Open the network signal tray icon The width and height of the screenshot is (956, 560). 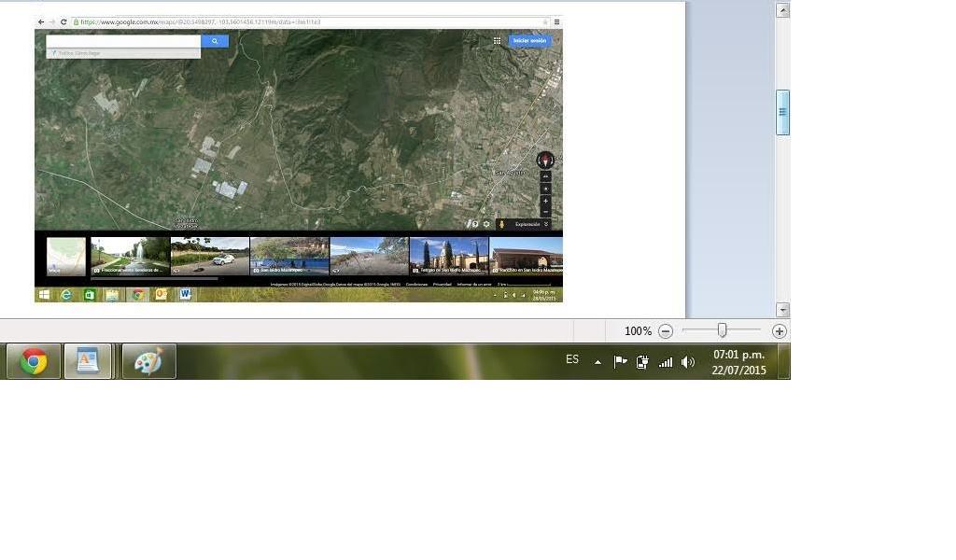click(665, 362)
